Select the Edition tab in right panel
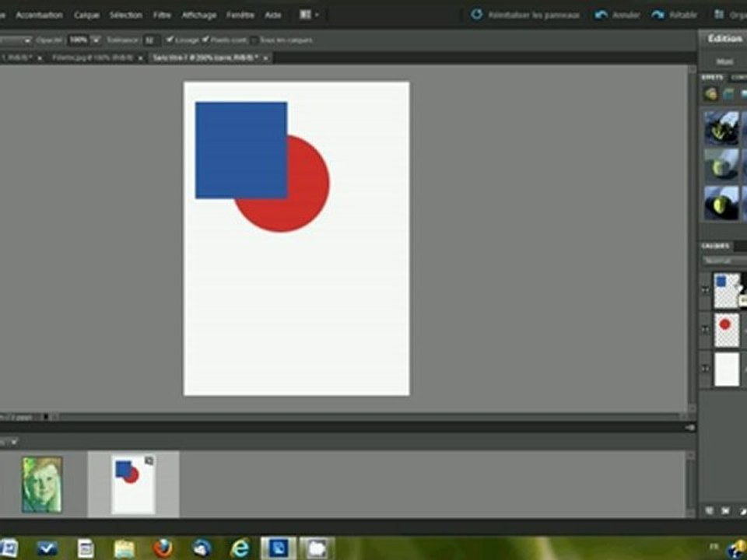Screen dimensions: 747x560 pos(724,39)
